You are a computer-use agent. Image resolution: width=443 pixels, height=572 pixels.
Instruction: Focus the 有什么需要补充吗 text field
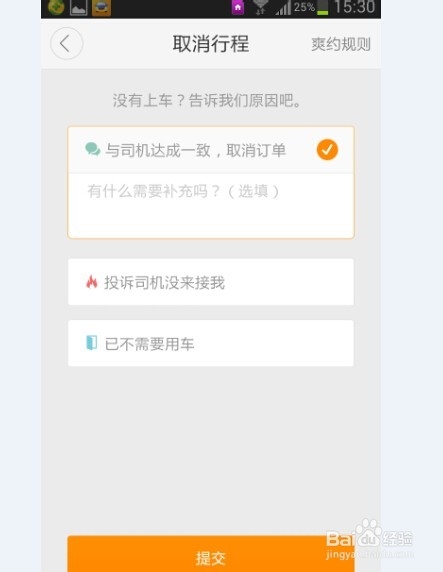click(211, 205)
